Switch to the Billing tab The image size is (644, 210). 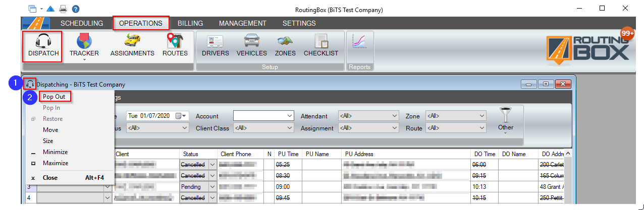190,23
